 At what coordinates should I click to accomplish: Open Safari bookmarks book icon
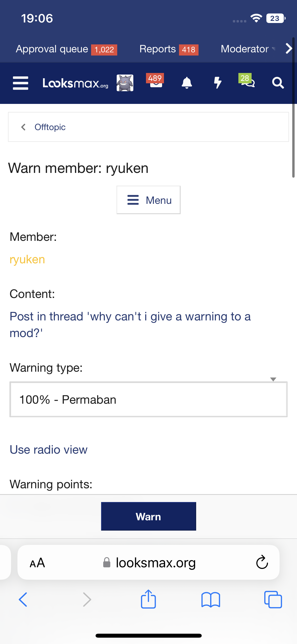tap(210, 599)
